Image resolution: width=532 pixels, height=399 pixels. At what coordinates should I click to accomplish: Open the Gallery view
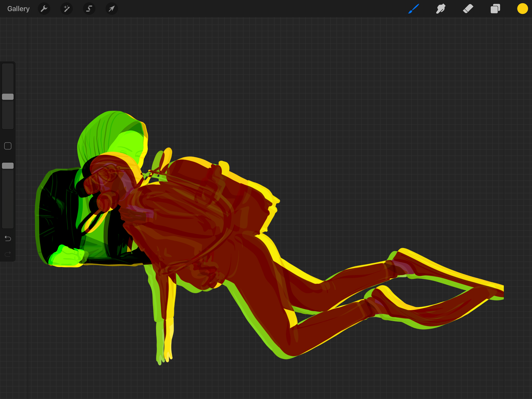[x=18, y=9]
